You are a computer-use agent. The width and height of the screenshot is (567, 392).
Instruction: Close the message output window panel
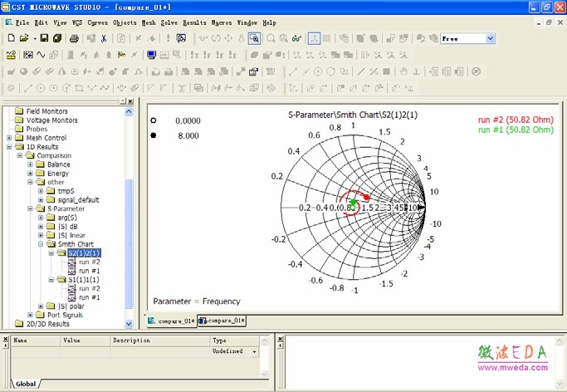(x=280, y=339)
